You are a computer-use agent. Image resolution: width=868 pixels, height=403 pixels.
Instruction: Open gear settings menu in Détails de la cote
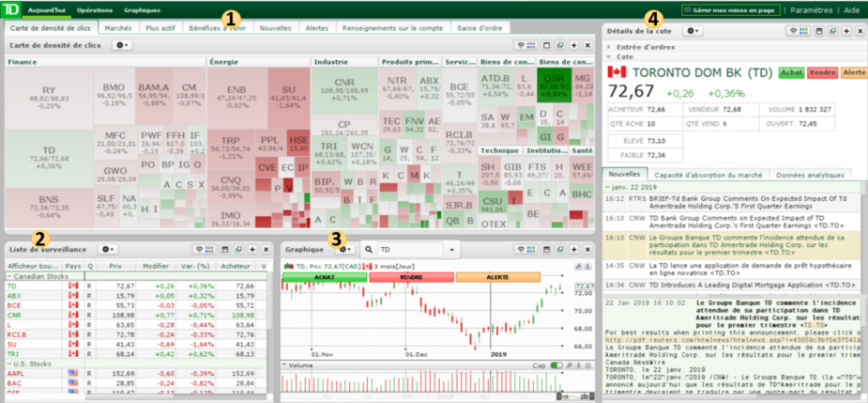point(693,31)
